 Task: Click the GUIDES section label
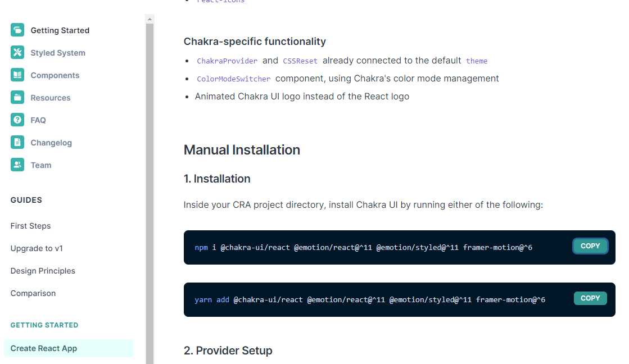click(26, 200)
